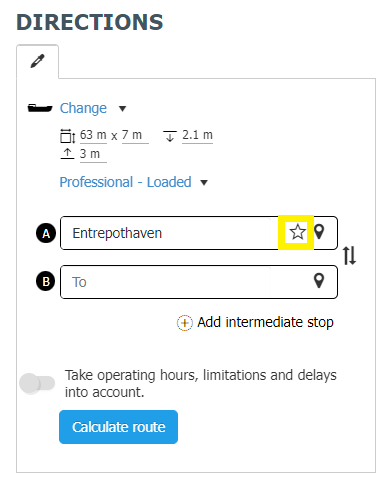Viewport: 383px width, 478px height.
Task: Open the Professional - Loaded dropdown
Action: 125,182
